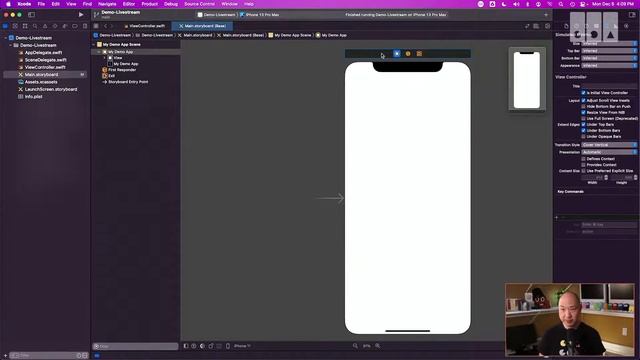Go forward with the right chevron
Image resolution: width=640 pixels, height=360 pixels.
112,26
